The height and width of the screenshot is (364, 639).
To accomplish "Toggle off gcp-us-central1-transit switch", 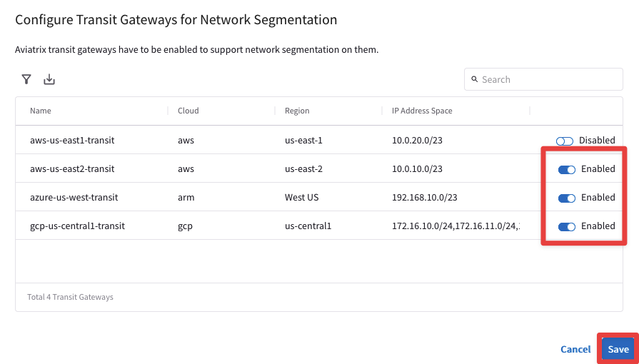I will tap(567, 226).
